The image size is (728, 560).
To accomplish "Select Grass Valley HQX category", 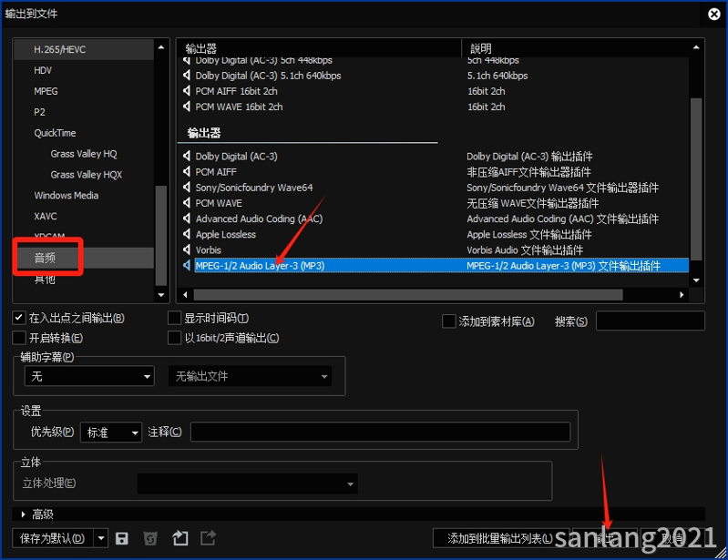I will pyautogui.click(x=84, y=175).
